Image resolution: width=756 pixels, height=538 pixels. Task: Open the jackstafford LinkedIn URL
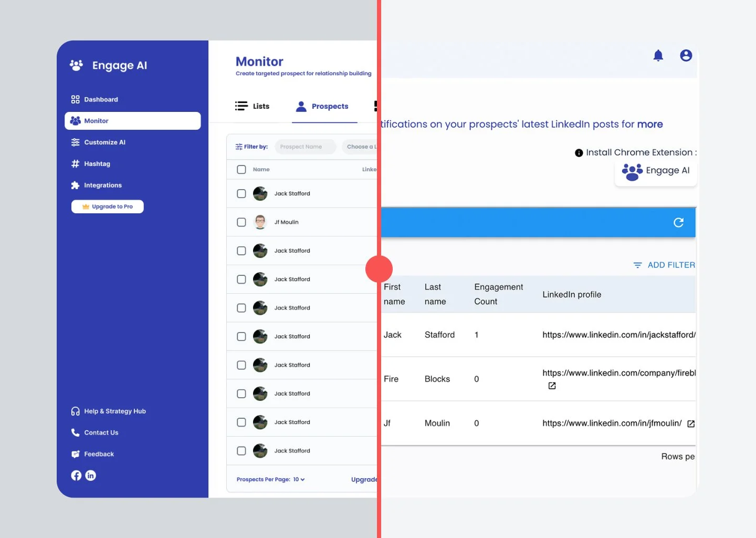pyautogui.click(x=619, y=335)
